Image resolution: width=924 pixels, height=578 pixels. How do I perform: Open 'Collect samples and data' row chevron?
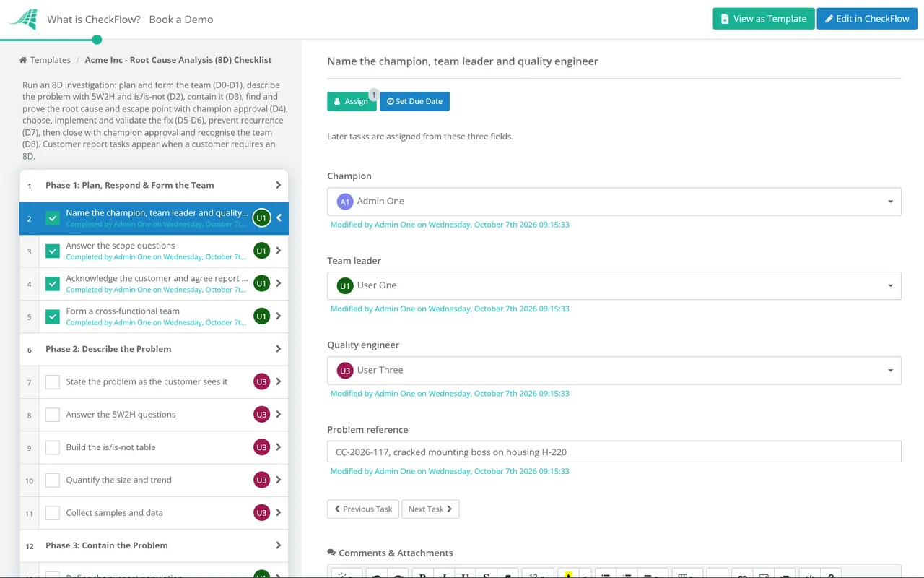(279, 513)
